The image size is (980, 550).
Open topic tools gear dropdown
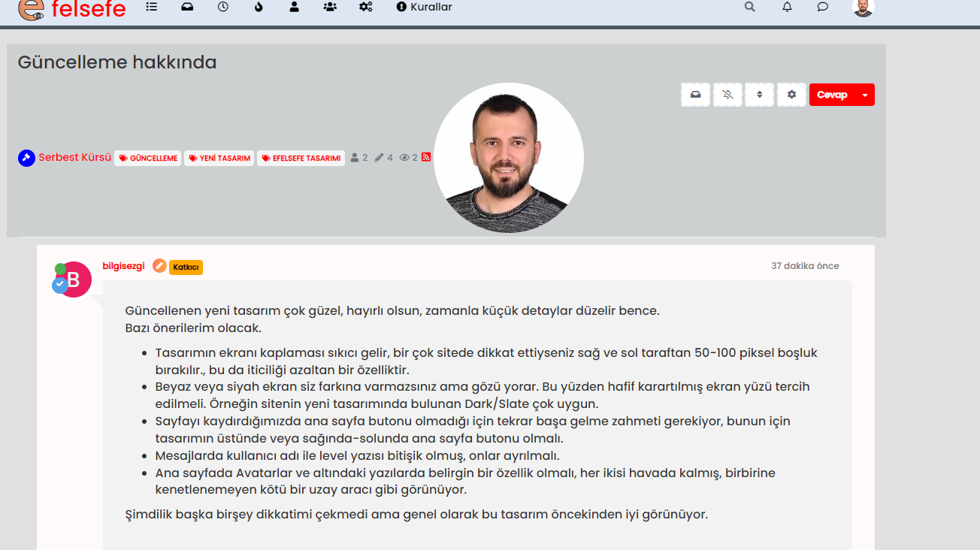(791, 95)
